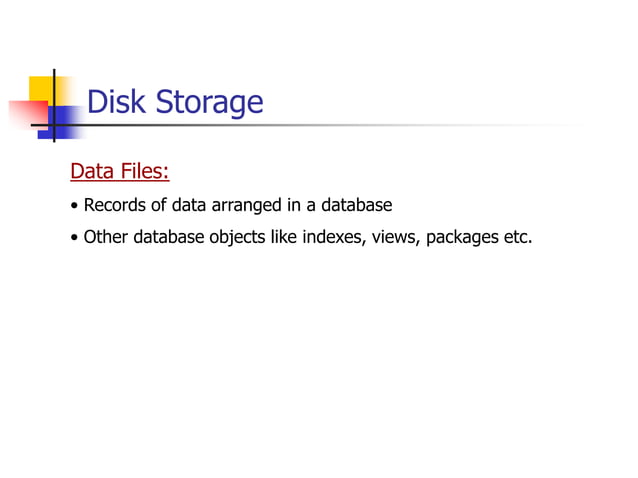Click the word 'Other' starting second bullet
The width and height of the screenshot is (638, 478).
(x=106, y=237)
